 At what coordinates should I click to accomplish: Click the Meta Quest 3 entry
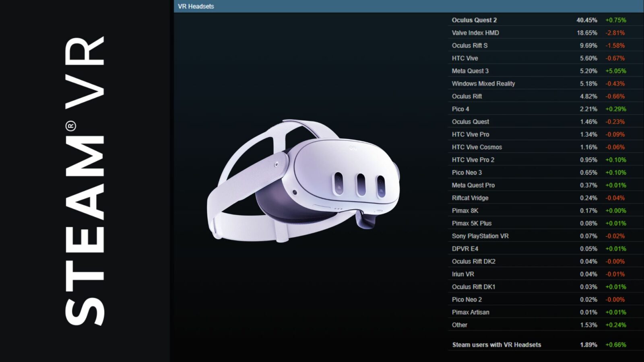(x=470, y=71)
